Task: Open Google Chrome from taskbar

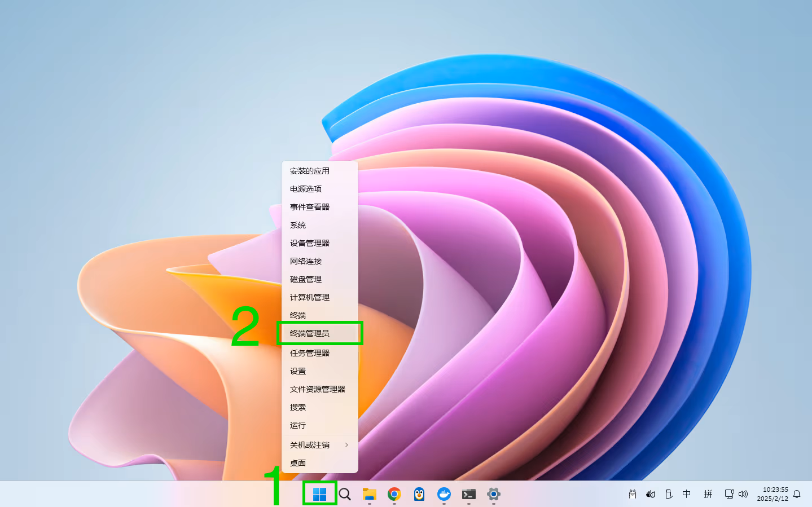Action: [394, 495]
